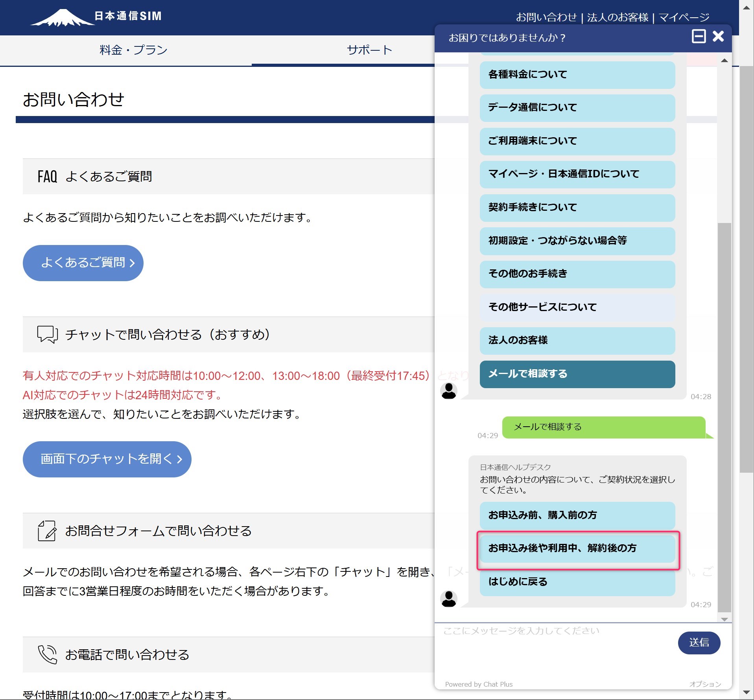Click the page scrollbar up arrow

point(747,7)
